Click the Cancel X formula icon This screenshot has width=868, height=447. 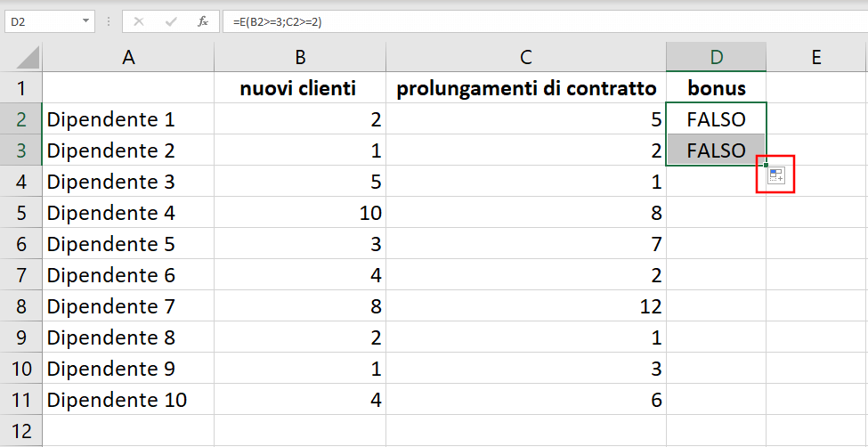(x=139, y=21)
